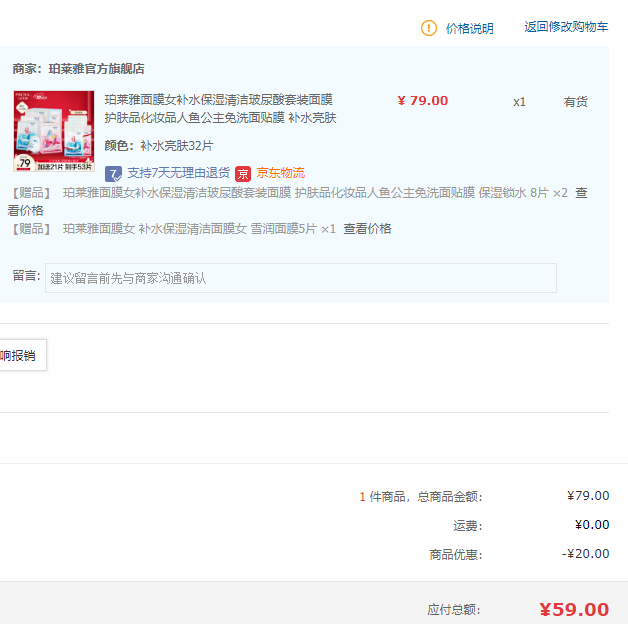
Task: Click 商品优惠 value -¥20.00
Action: click(586, 554)
